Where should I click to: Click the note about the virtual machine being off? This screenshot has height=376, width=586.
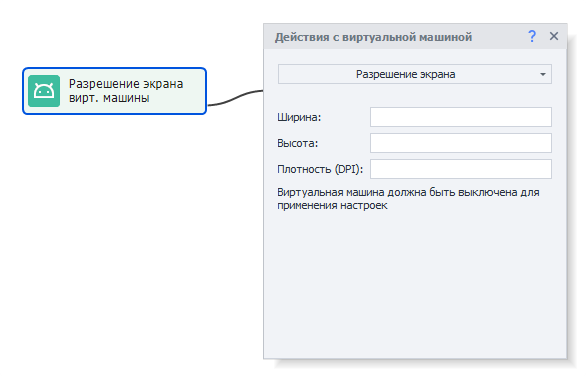[x=408, y=199]
